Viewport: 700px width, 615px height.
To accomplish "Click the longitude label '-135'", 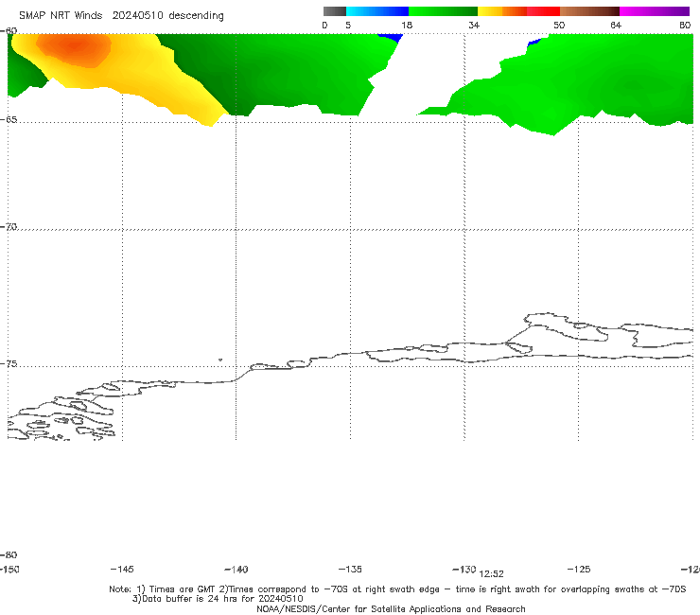I will click(350, 569).
